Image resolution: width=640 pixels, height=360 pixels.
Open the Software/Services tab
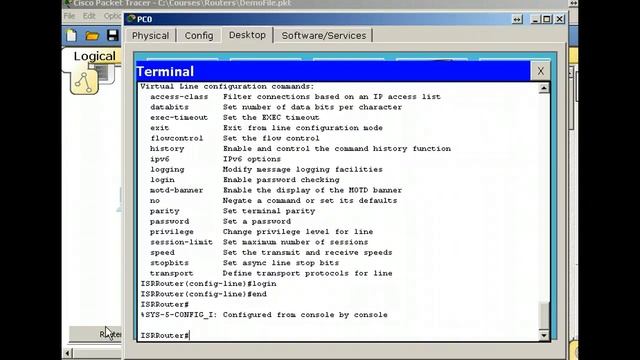click(324, 36)
